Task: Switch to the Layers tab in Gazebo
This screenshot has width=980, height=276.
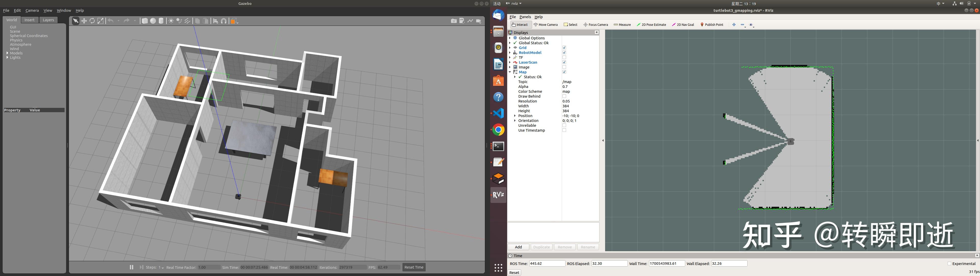Action: (48, 20)
